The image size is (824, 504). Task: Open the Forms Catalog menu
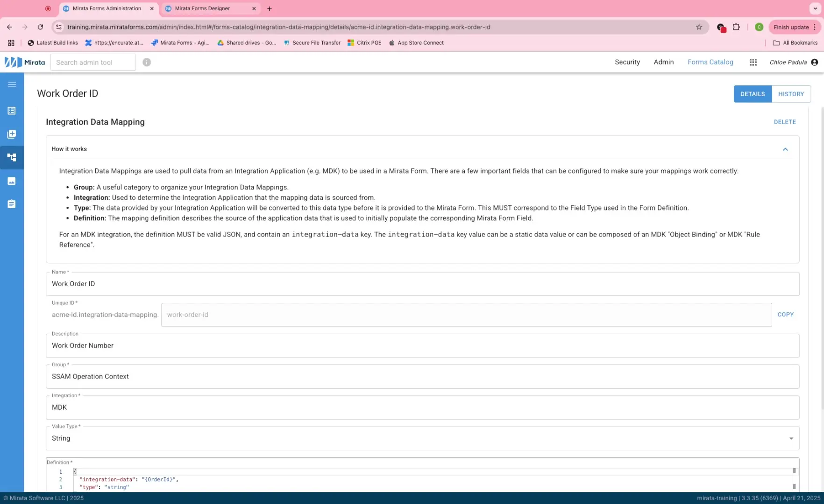click(x=710, y=62)
